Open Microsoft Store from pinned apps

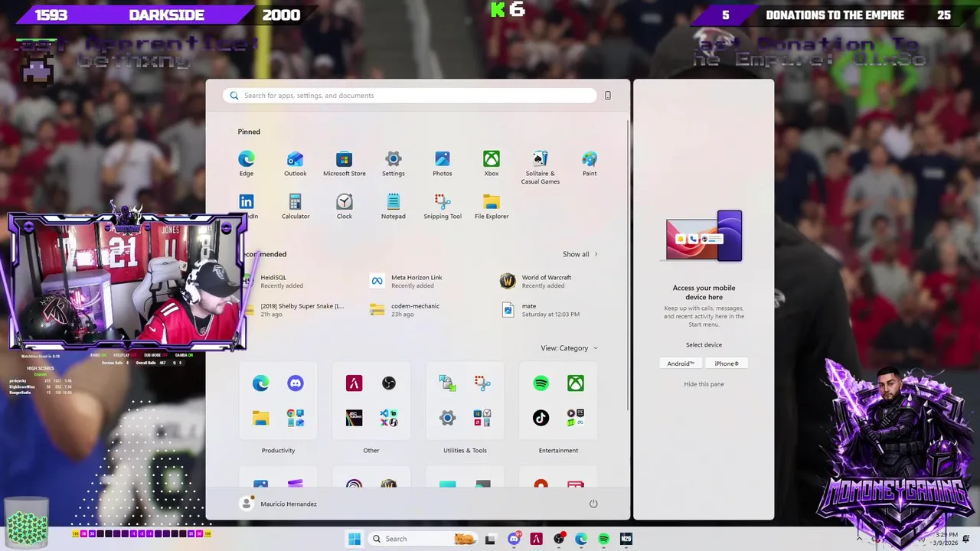click(344, 163)
